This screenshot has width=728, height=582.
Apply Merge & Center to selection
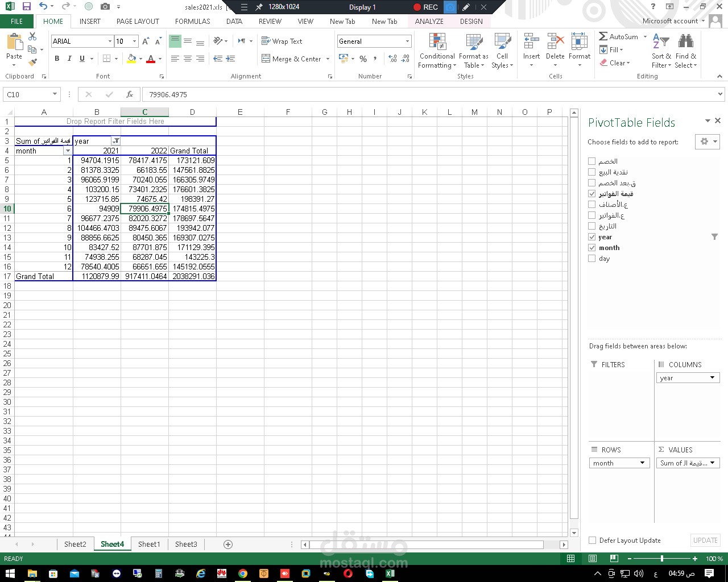292,59
